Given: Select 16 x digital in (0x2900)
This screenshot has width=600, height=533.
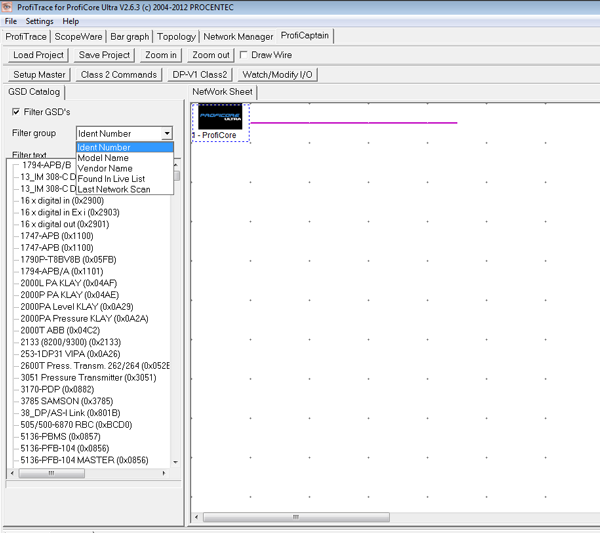Looking at the screenshot, I should pyautogui.click(x=62, y=200).
